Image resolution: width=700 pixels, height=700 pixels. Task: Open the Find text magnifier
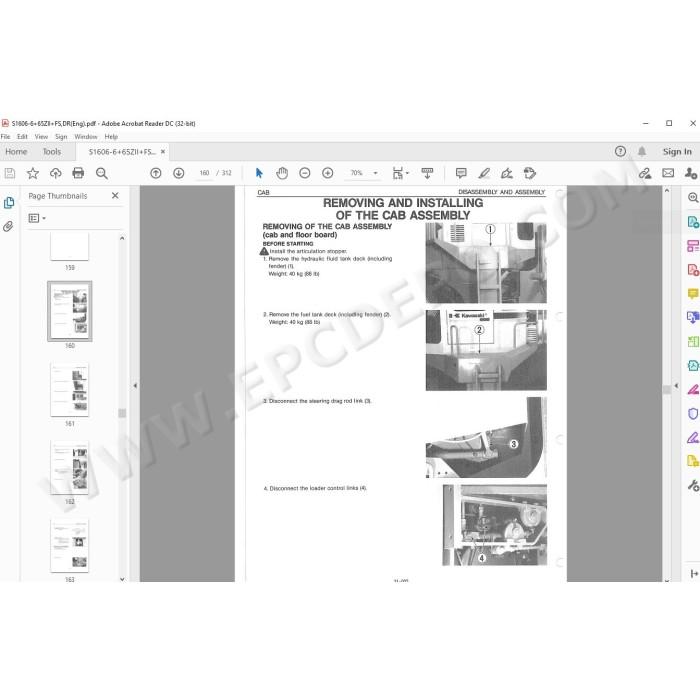[102, 173]
